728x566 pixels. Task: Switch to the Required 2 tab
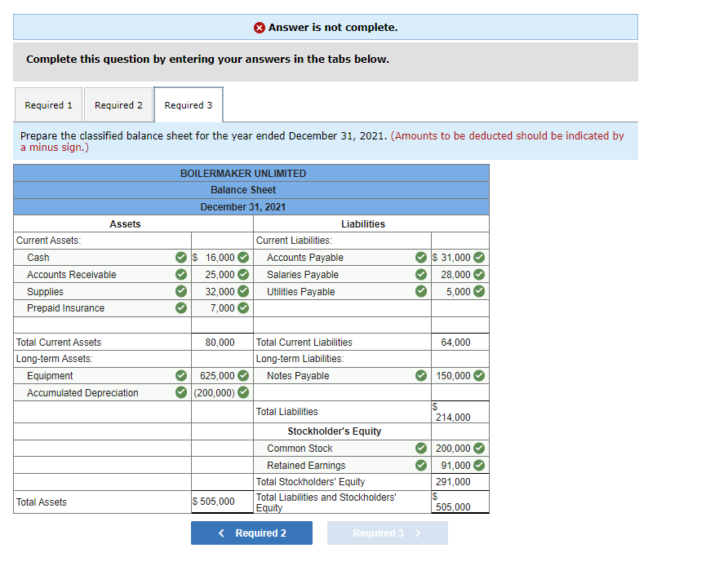tap(118, 105)
